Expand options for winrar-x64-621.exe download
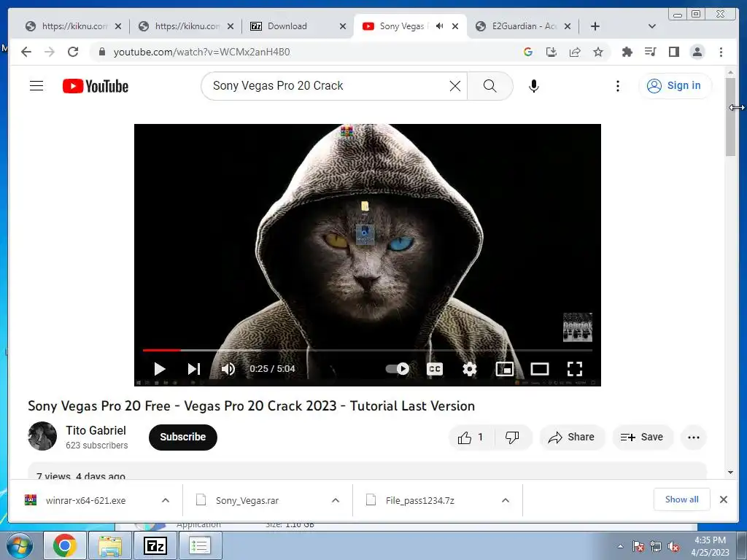This screenshot has height=560, width=747. 166,500
